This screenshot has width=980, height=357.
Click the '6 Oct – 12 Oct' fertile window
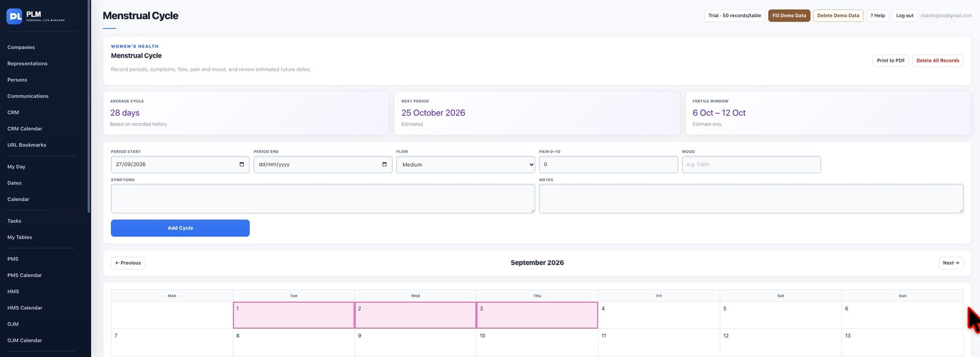719,113
